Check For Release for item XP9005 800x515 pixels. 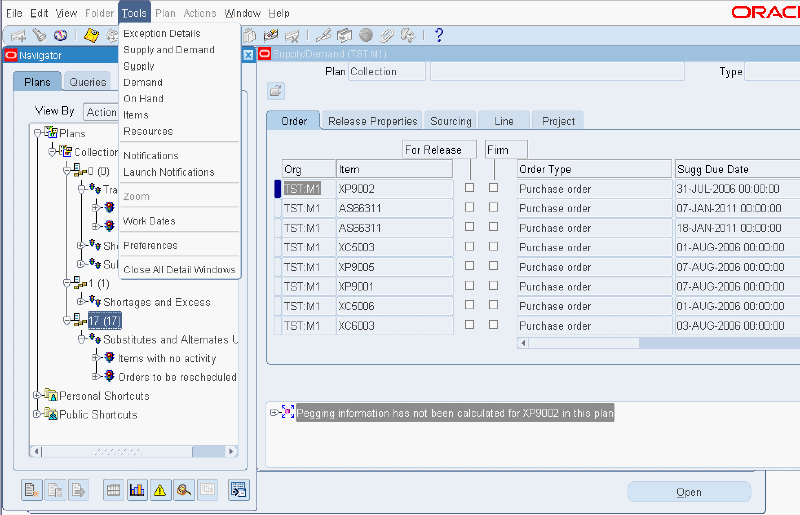pyautogui.click(x=469, y=266)
